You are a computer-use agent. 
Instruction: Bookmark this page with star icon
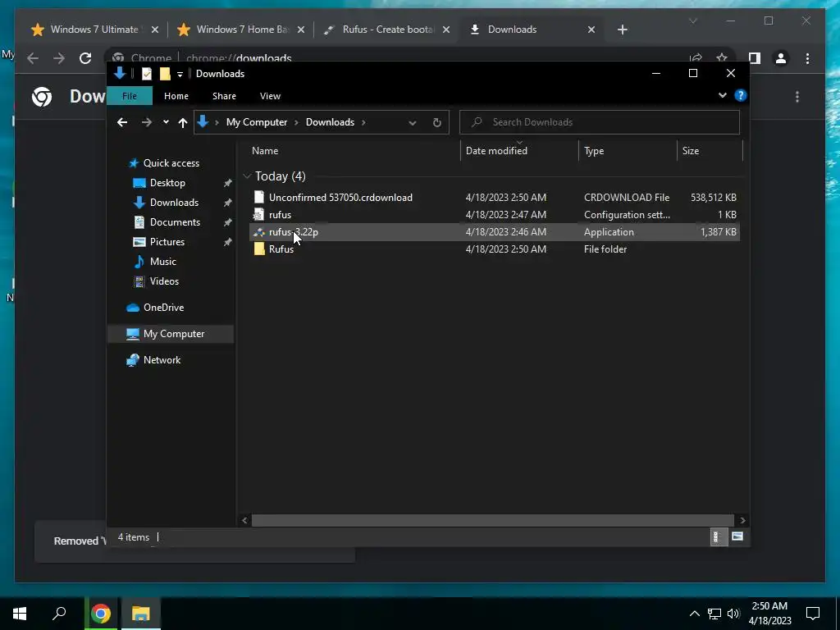tap(722, 58)
